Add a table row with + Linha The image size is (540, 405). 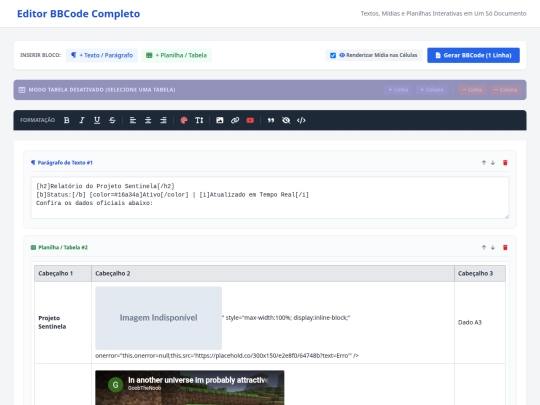pyautogui.click(x=398, y=90)
